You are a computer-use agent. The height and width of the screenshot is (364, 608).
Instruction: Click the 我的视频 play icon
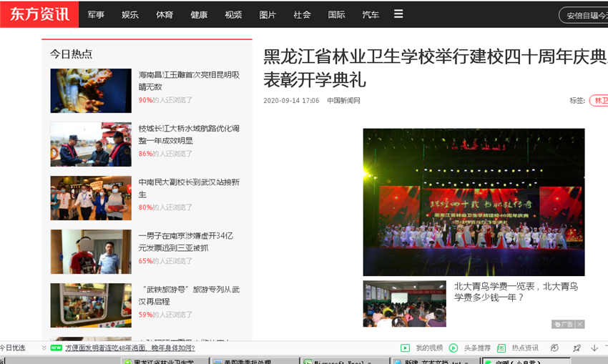[x=406, y=348]
